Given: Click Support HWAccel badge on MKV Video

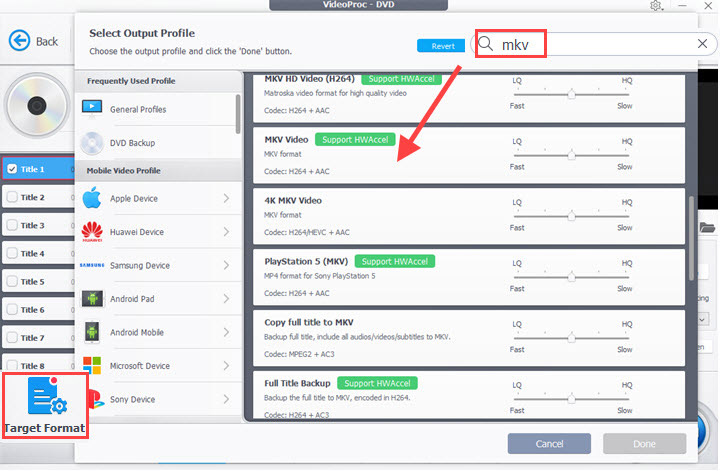Looking at the screenshot, I should (355, 140).
